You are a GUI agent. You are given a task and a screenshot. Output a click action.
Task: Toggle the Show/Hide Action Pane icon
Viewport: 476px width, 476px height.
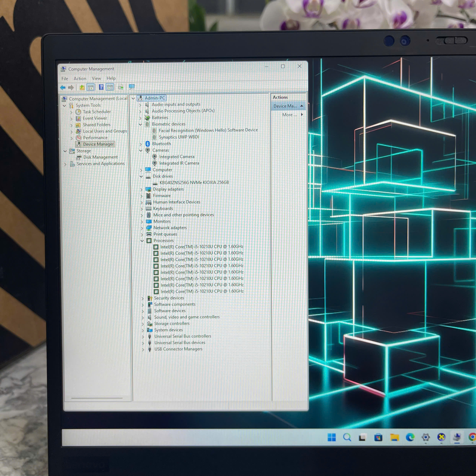click(110, 87)
